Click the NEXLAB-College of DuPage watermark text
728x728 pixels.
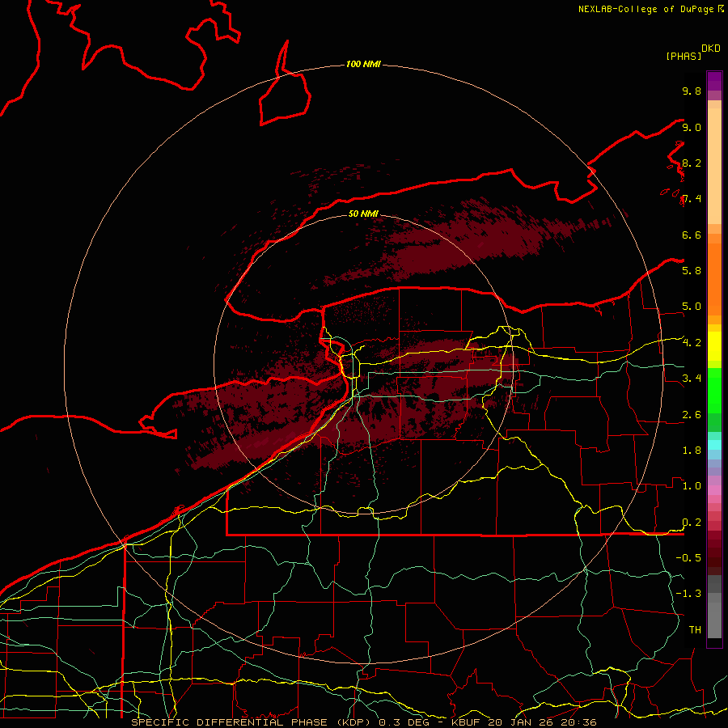[650, 9]
